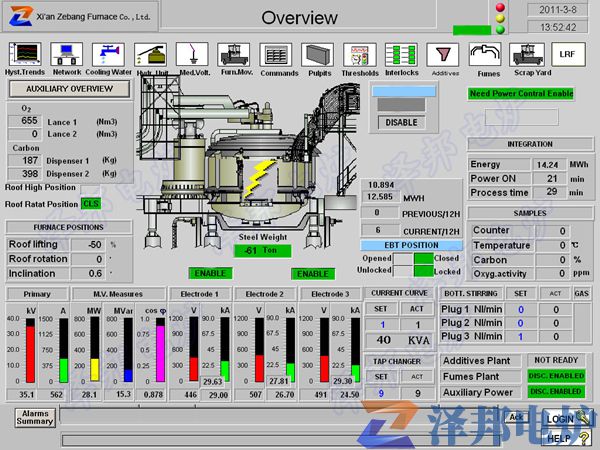Go to the Scrap Yard icon
Viewport: 600px width, 450px height.
pos(525,53)
